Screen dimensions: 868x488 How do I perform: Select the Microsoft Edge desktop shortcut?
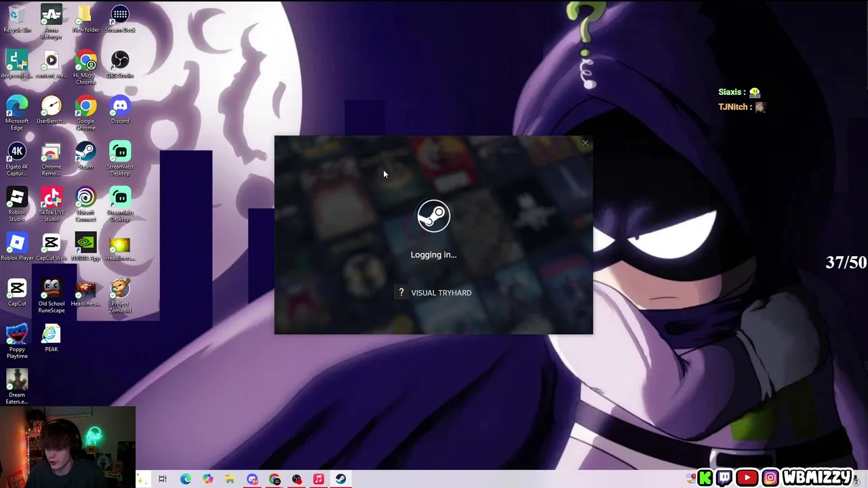point(17,113)
